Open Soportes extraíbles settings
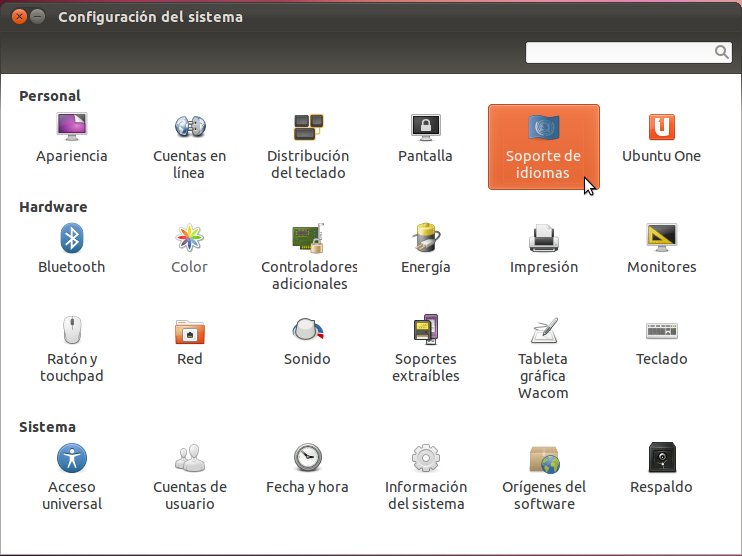The image size is (742, 556). click(425, 349)
